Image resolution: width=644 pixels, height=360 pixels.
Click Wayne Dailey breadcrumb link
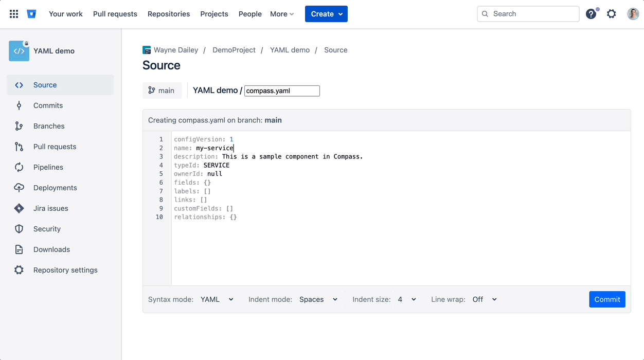[x=176, y=50]
